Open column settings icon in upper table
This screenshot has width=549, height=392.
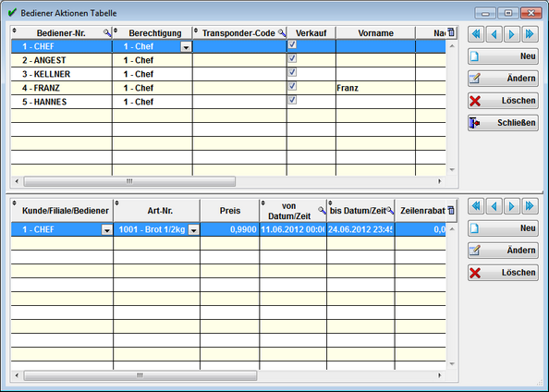pos(451,32)
